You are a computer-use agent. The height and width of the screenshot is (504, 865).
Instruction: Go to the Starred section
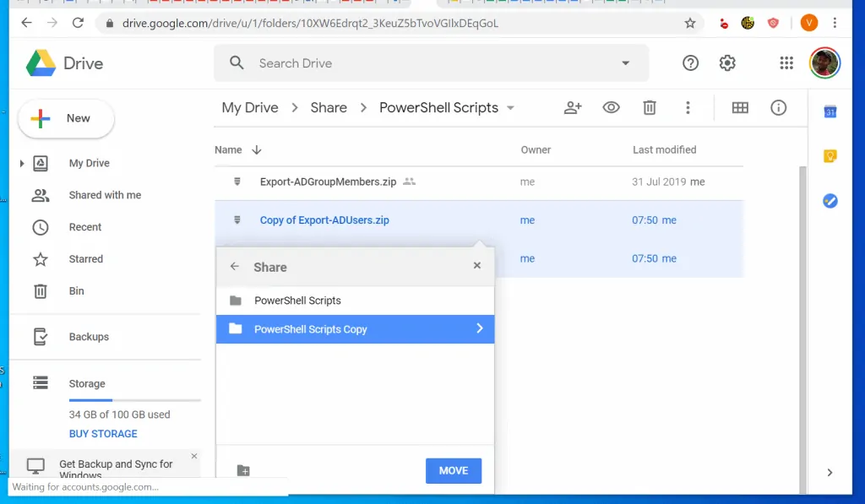coord(85,259)
